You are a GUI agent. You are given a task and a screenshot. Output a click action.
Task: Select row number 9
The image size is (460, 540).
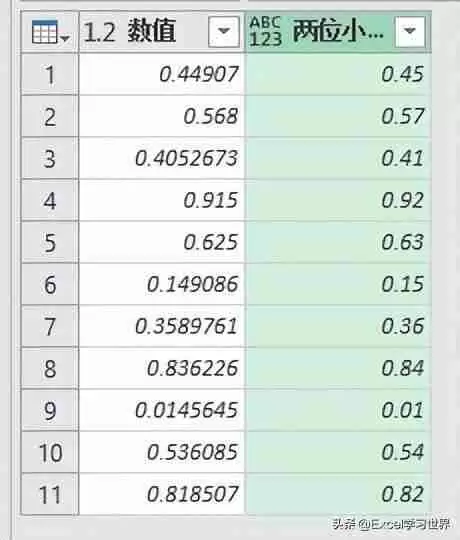tap(50, 411)
